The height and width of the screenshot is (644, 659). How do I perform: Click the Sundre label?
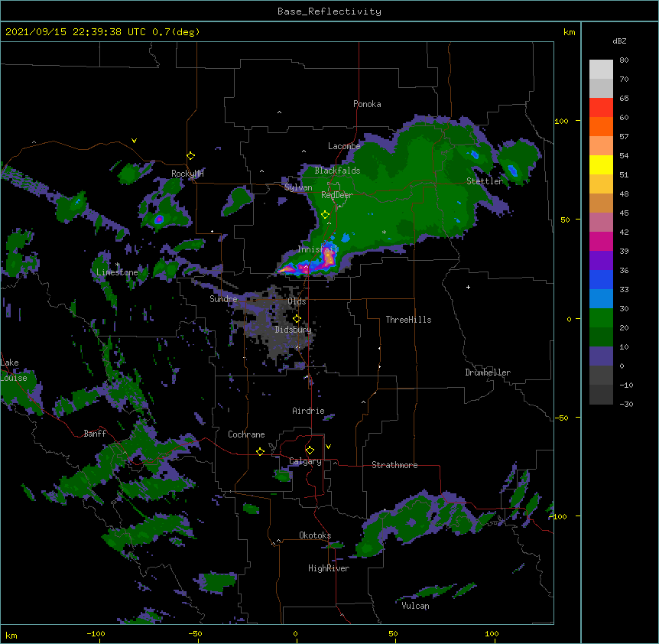point(223,299)
